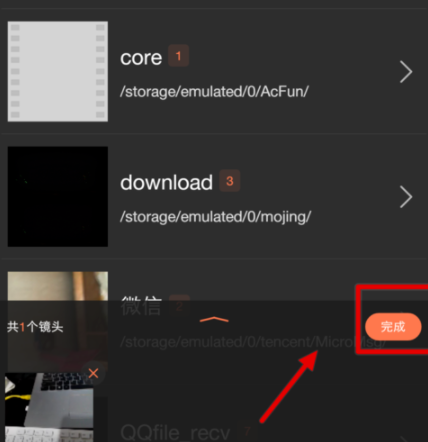Viewport: 428px width, 442px height.
Task: Click the core folder count badge 1
Action: point(178,56)
